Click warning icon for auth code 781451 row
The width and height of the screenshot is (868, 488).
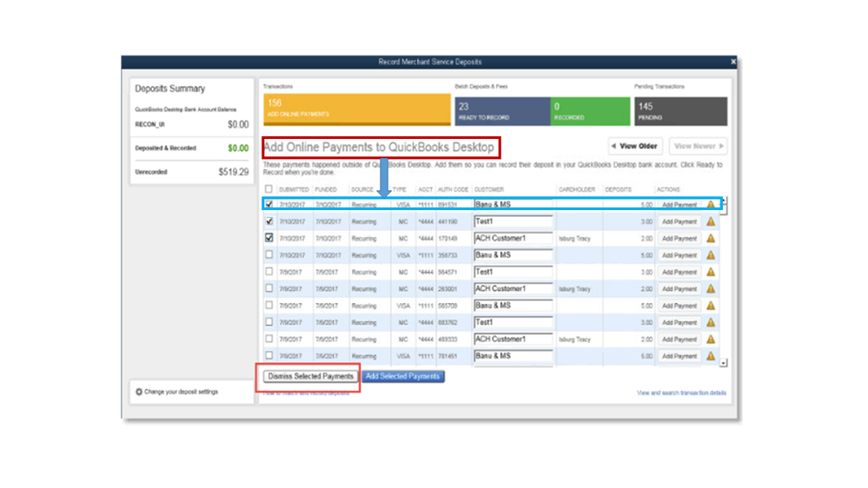coord(711,356)
